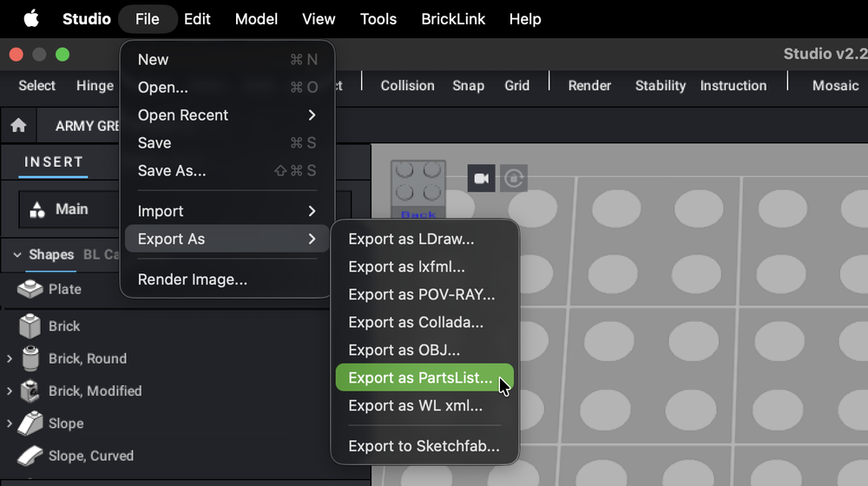Choose Render Image... from File menu

coord(227,279)
